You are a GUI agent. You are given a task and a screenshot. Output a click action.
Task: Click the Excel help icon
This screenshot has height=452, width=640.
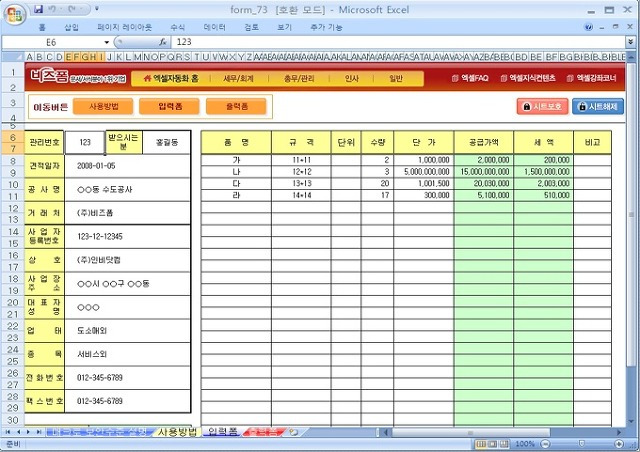tap(589, 27)
